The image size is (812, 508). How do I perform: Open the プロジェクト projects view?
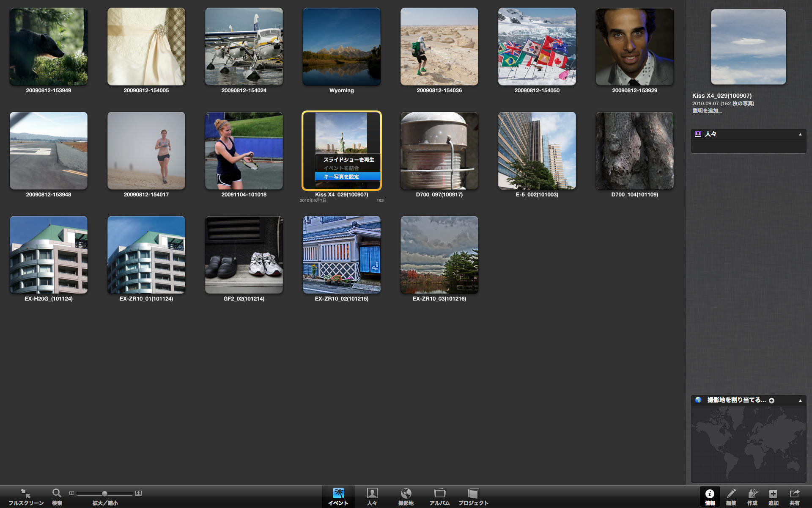(473, 494)
